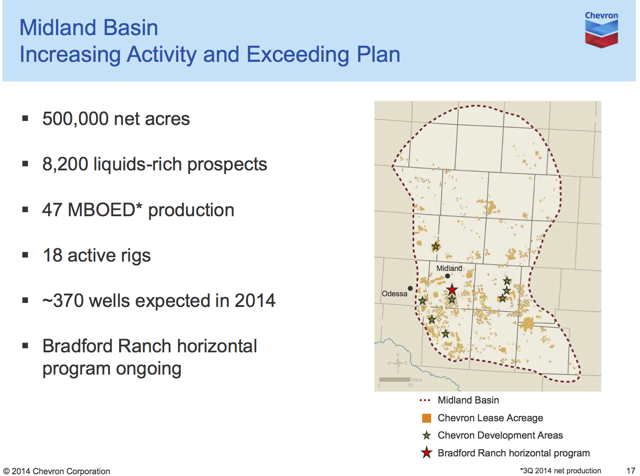Click the Chevron logo

point(601,29)
